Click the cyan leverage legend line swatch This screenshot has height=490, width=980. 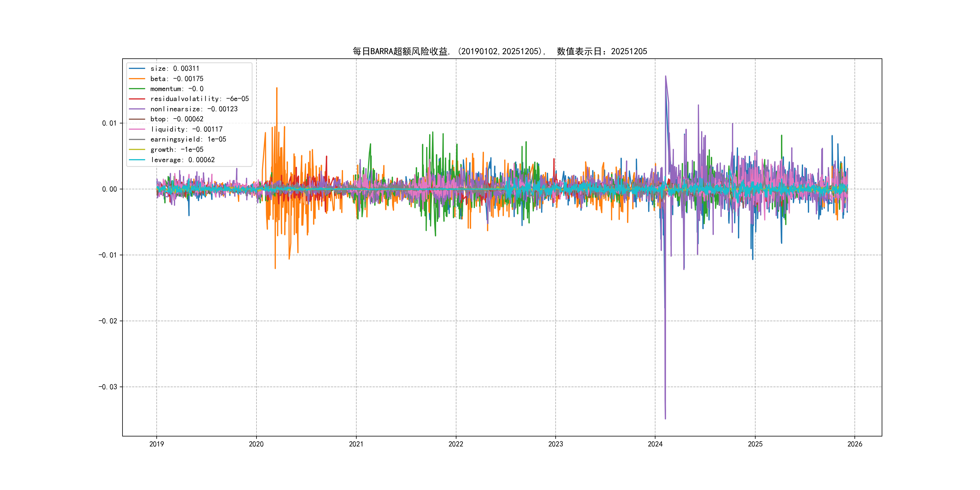pyautogui.click(x=137, y=160)
